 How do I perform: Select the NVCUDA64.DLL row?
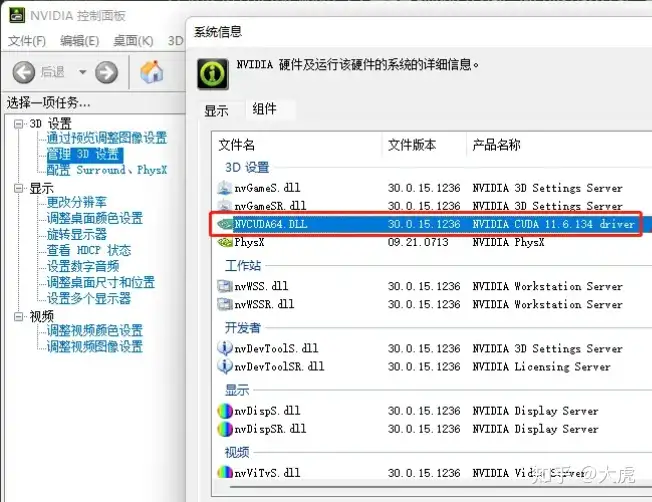click(426, 224)
